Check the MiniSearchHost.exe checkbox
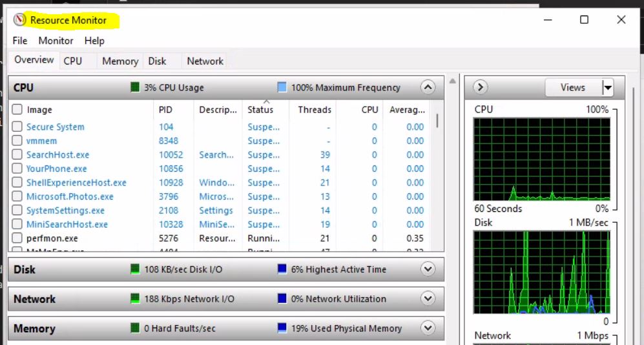644x345 pixels. click(x=17, y=225)
